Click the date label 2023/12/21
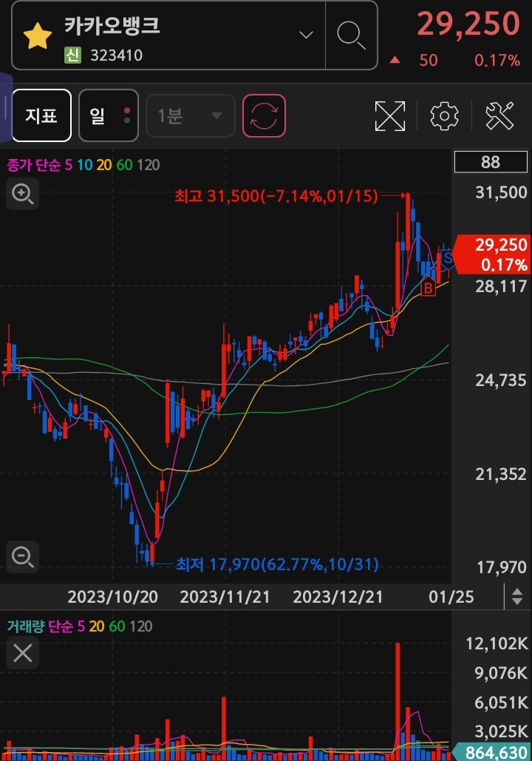 (x=338, y=597)
